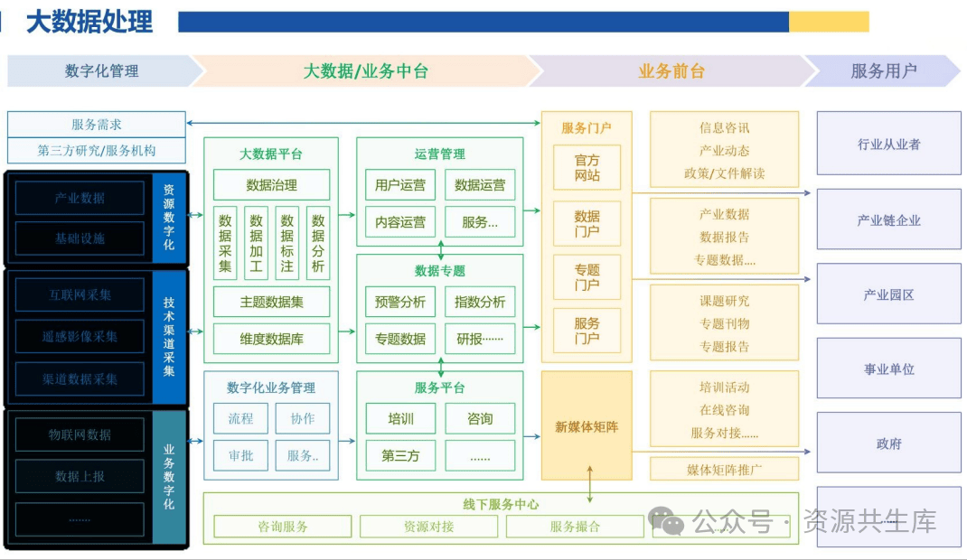Select the 数据标注 vertical box
This screenshot has height=560, width=967.
[286, 243]
